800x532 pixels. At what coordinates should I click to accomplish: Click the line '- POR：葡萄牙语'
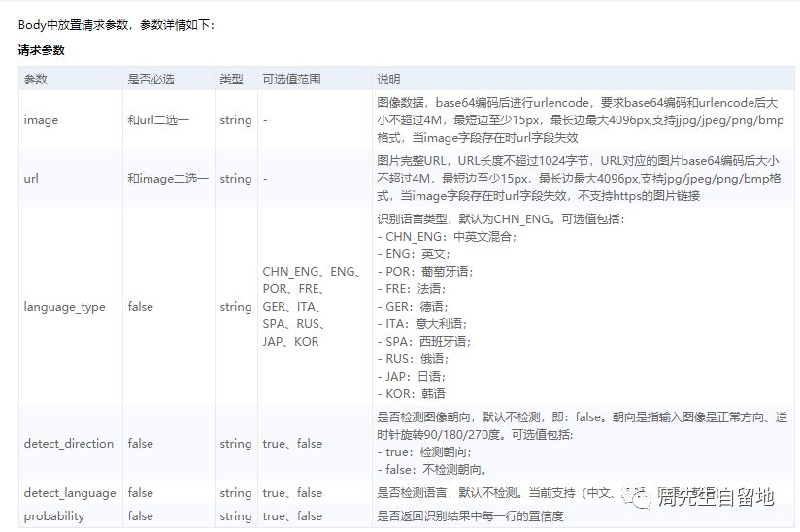(x=425, y=272)
